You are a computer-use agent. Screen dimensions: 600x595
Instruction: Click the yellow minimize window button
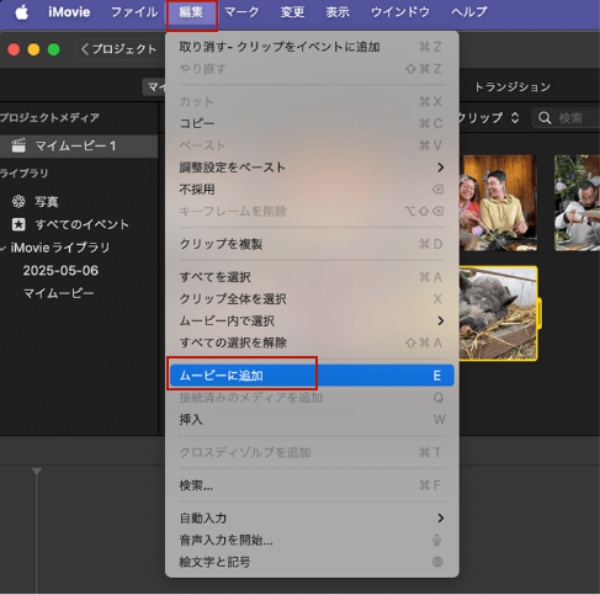coord(34,49)
